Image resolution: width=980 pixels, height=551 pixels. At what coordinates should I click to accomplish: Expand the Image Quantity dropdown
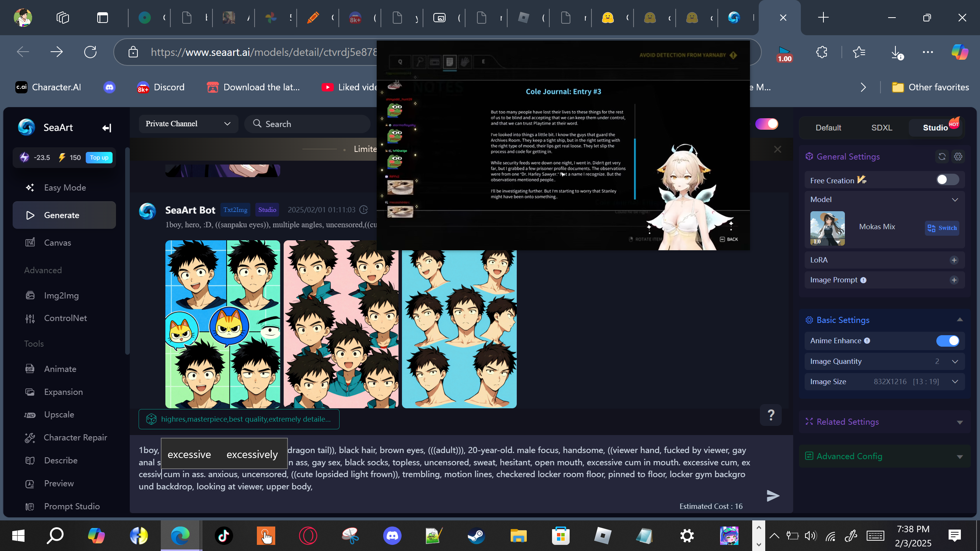tap(955, 362)
